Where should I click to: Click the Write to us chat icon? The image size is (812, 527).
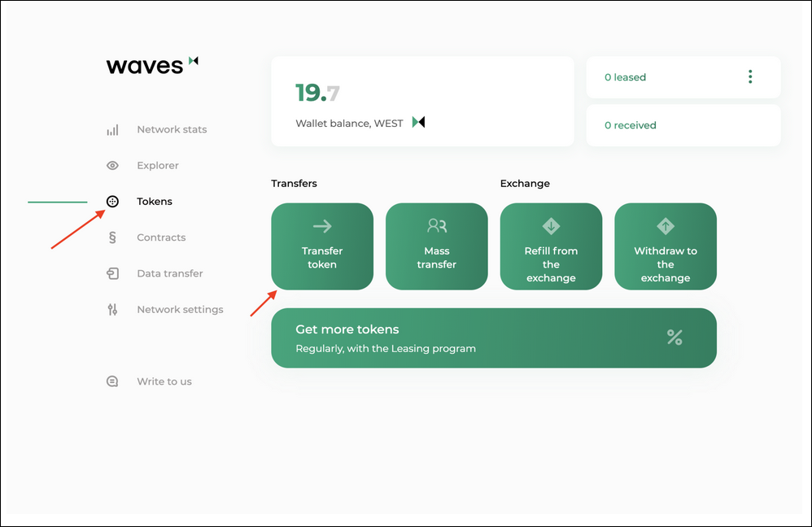point(112,381)
